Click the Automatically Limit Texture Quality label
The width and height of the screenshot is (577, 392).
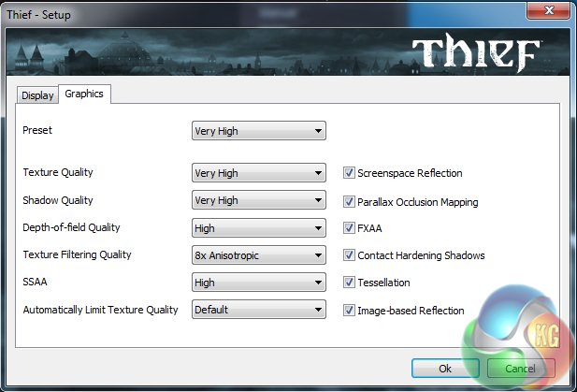click(100, 310)
